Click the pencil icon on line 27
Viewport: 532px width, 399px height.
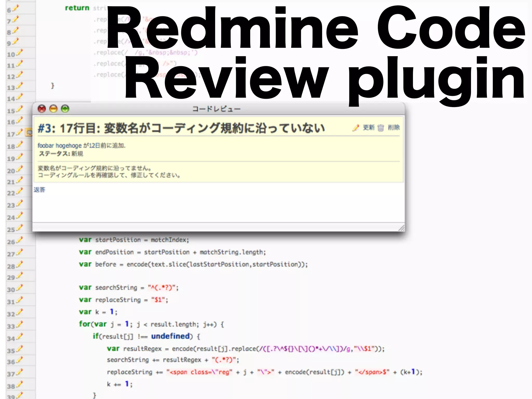coord(19,252)
